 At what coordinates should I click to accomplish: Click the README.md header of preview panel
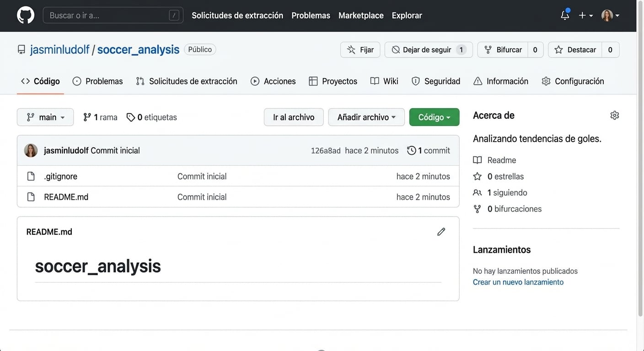click(x=49, y=232)
